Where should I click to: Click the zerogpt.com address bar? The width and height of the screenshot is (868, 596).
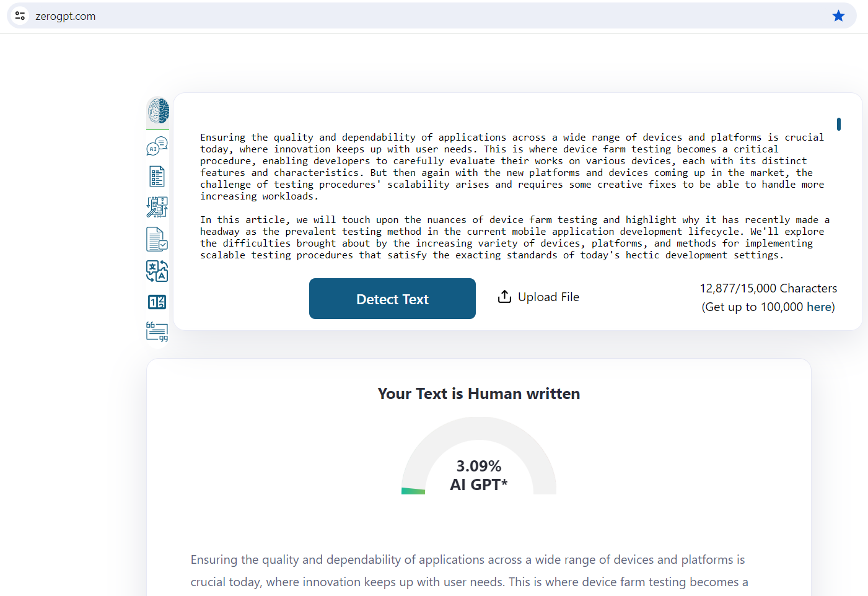click(x=431, y=16)
